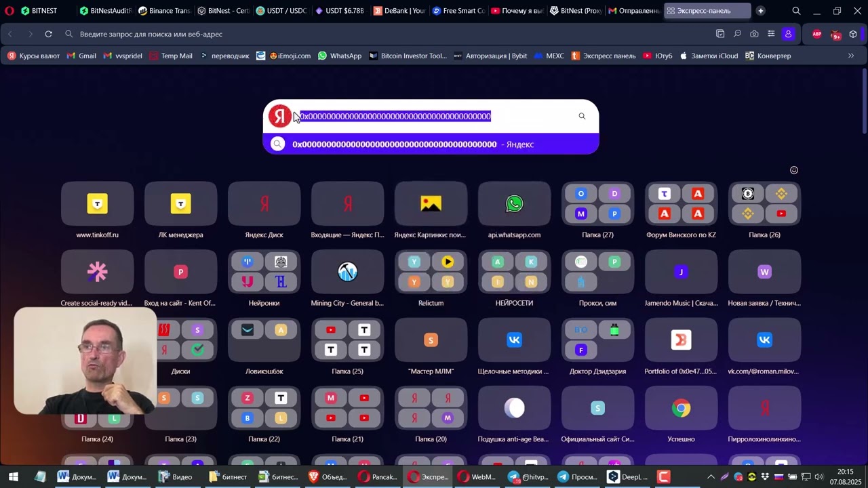Expand the hidden bookmarks chevron

point(851,56)
